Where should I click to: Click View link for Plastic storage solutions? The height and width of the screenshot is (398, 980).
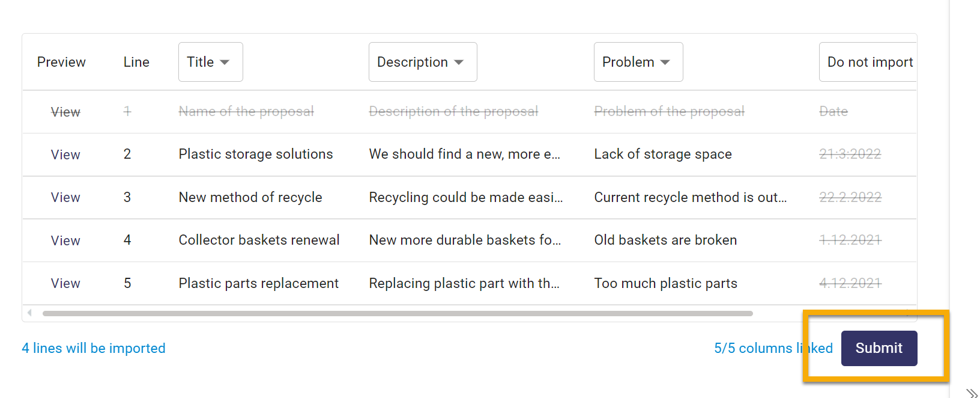(x=65, y=155)
